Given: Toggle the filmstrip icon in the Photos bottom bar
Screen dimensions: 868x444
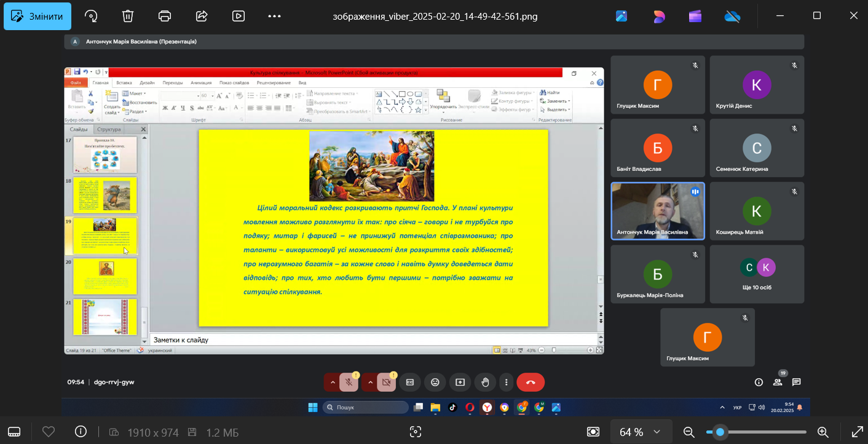Looking at the screenshot, I should click(x=14, y=432).
